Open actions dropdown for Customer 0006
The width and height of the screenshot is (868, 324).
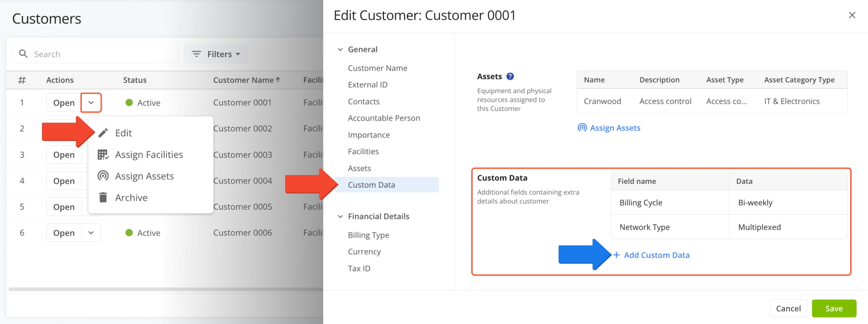91,233
